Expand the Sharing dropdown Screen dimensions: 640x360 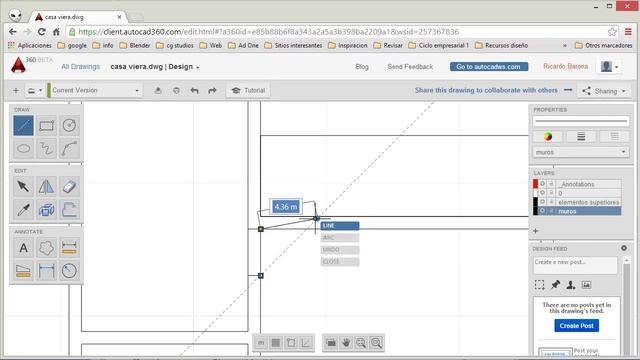604,91
